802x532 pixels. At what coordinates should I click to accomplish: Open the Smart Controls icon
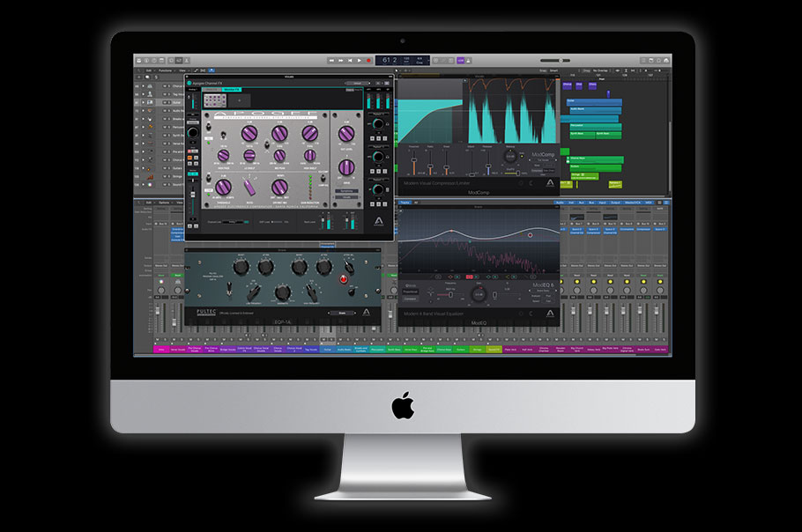tap(171, 60)
